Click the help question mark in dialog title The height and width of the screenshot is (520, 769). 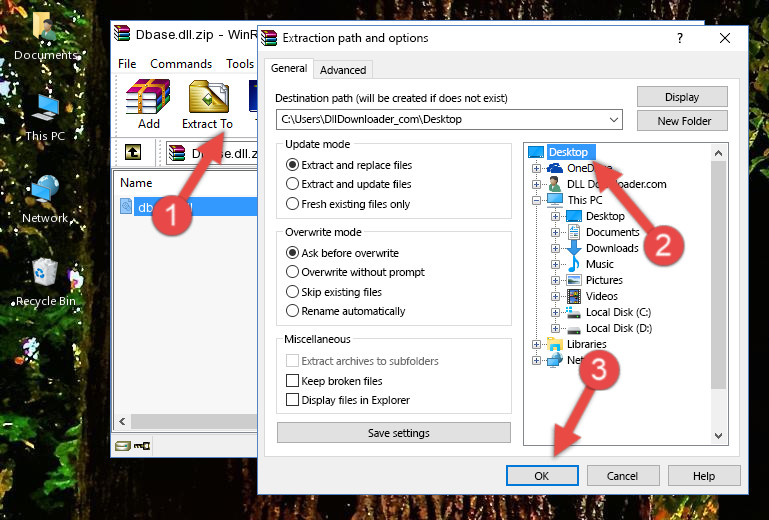coord(680,38)
